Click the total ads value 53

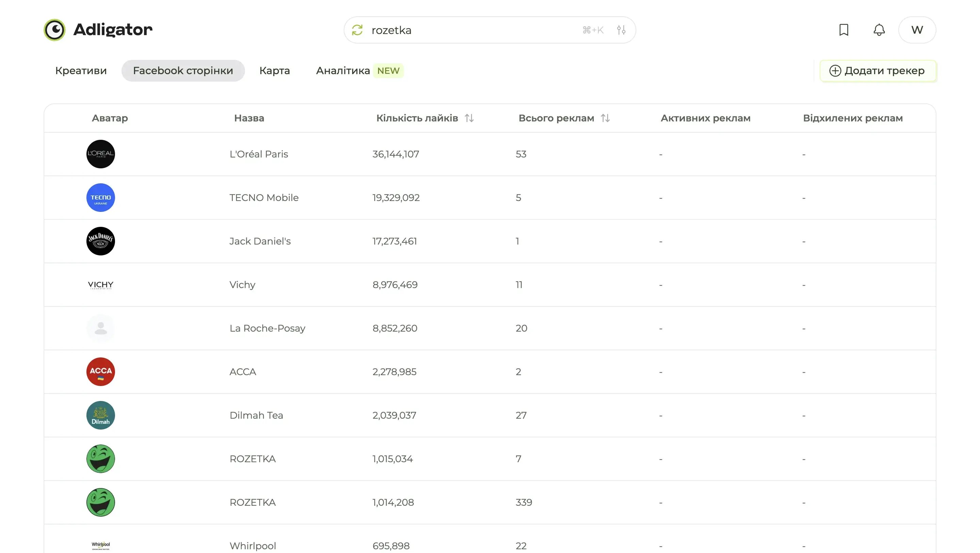click(x=521, y=154)
